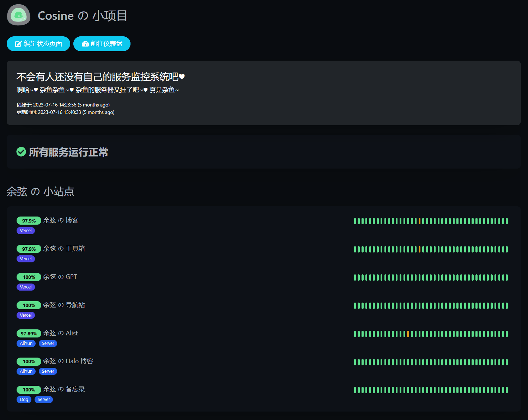Open the 余弦 の GPT monitor link
Screen dimensions: 528x420
(x=60, y=277)
